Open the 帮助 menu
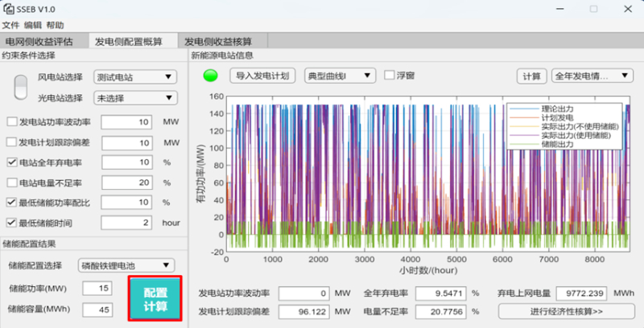The width and height of the screenshot is (644, 328). (55, 25)
